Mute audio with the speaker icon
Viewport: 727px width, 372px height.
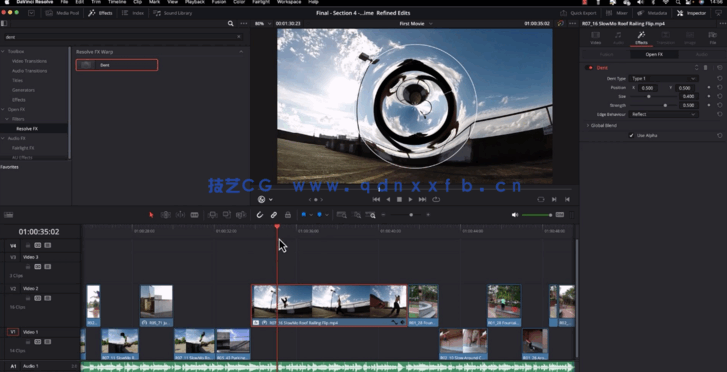click(x=515, y=215)
